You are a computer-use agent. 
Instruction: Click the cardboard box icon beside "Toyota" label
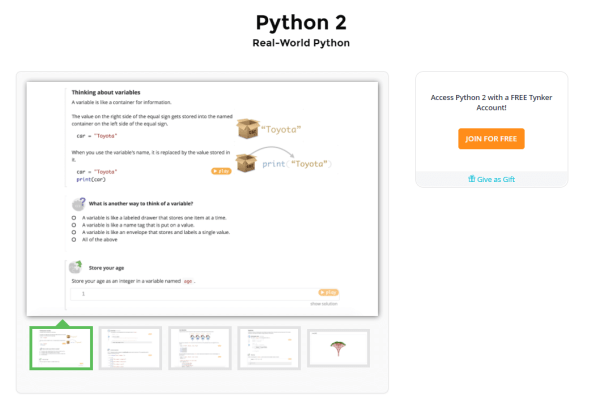click(x=248, y=128)
